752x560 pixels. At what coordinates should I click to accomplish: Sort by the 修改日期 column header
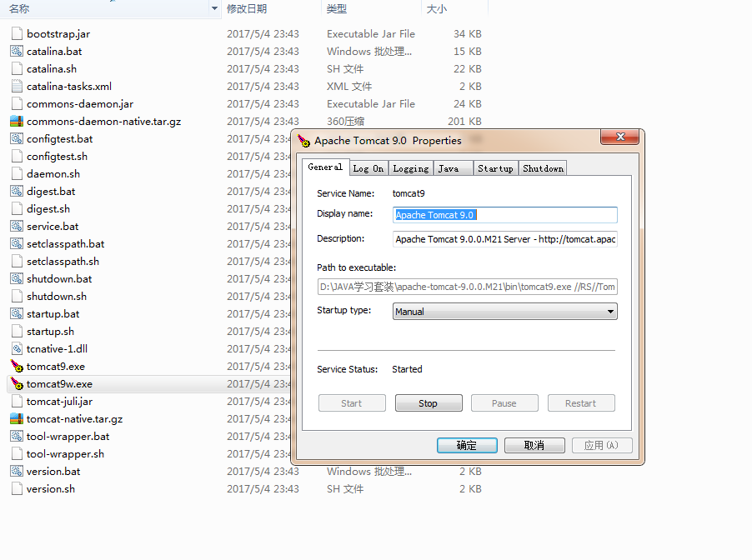click(247, 8)
